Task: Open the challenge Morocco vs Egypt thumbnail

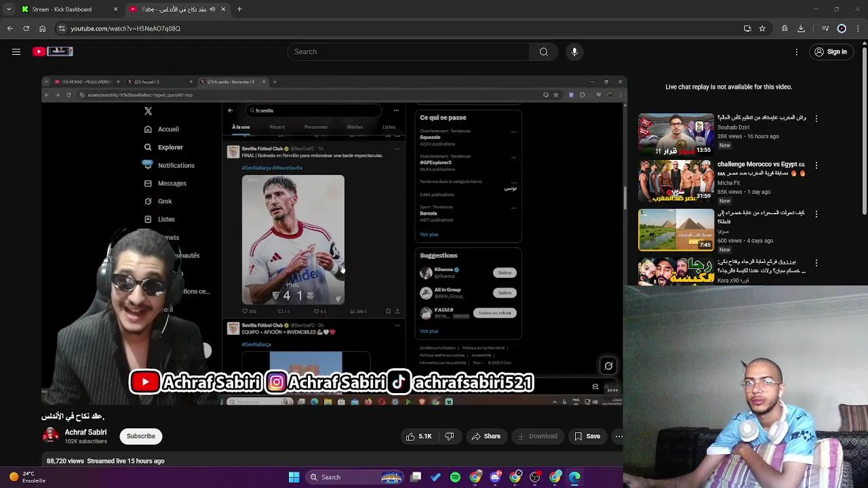Action: tap(675, 181)
